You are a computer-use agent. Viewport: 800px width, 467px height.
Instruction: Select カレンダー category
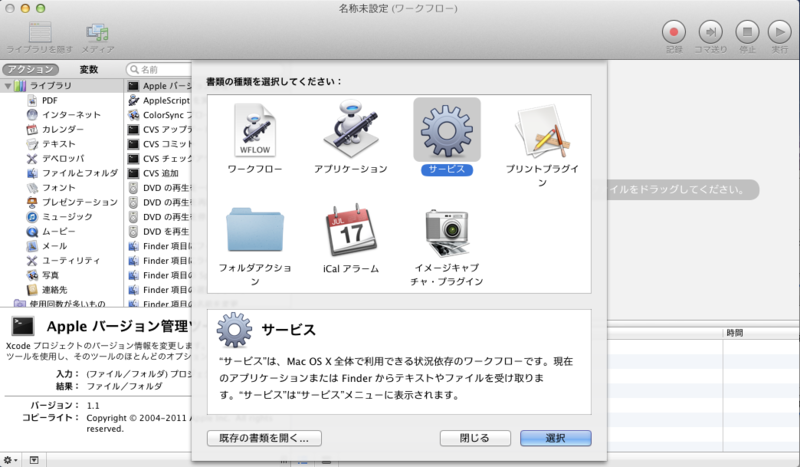pos(62,130)
